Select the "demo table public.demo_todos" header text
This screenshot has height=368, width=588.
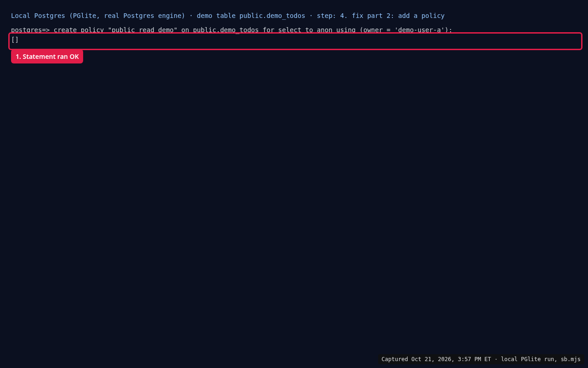click(x=251, y=16)
